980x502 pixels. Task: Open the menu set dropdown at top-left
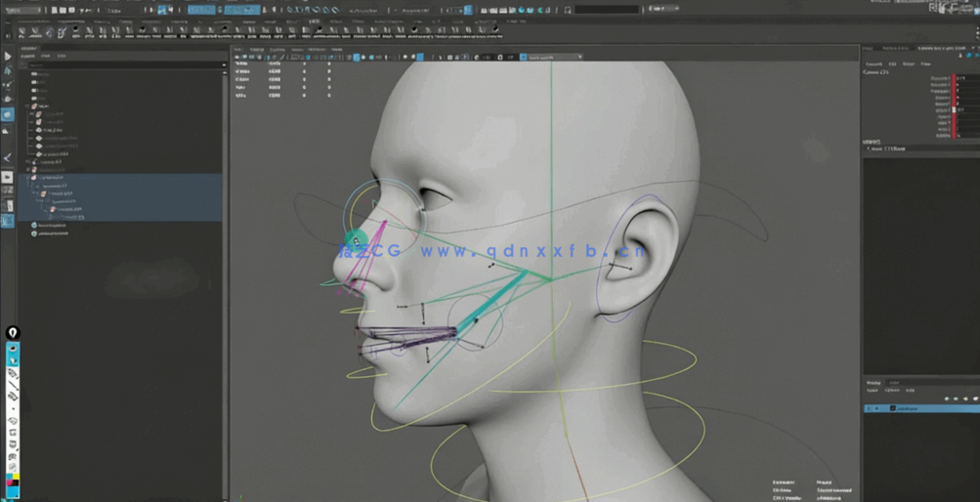[23, 10]
